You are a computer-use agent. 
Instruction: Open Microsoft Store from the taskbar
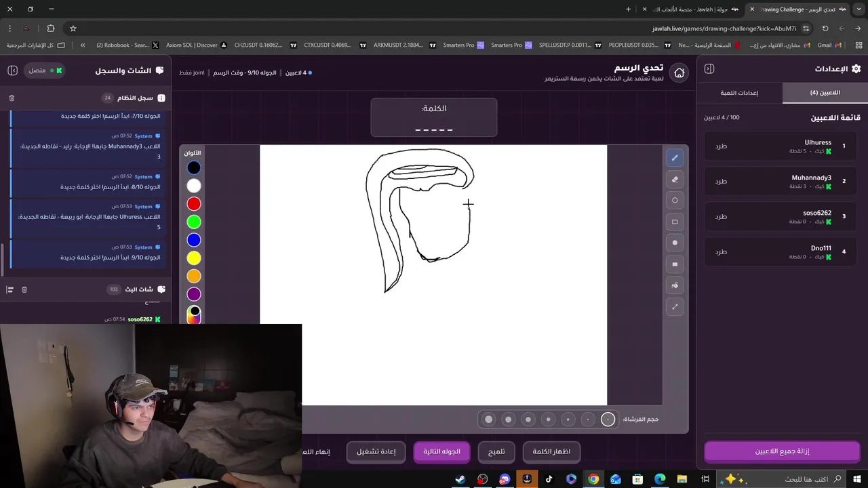[x=637, y=479]
